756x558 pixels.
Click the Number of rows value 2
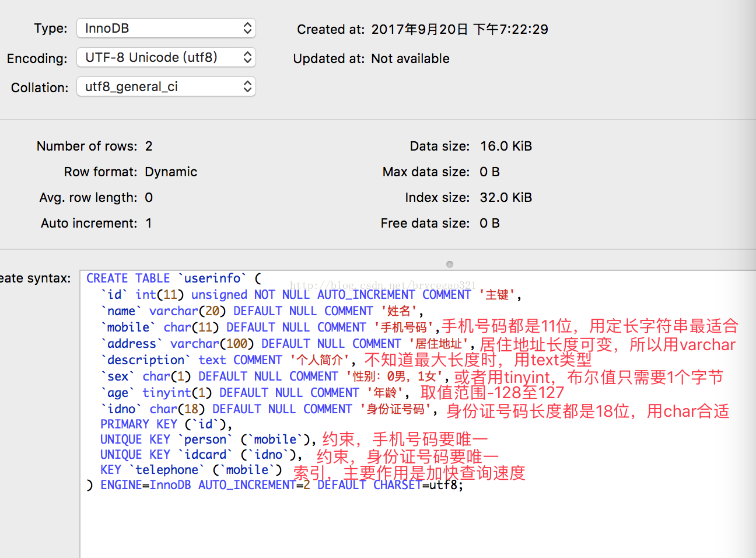click(x=149, y=146)
